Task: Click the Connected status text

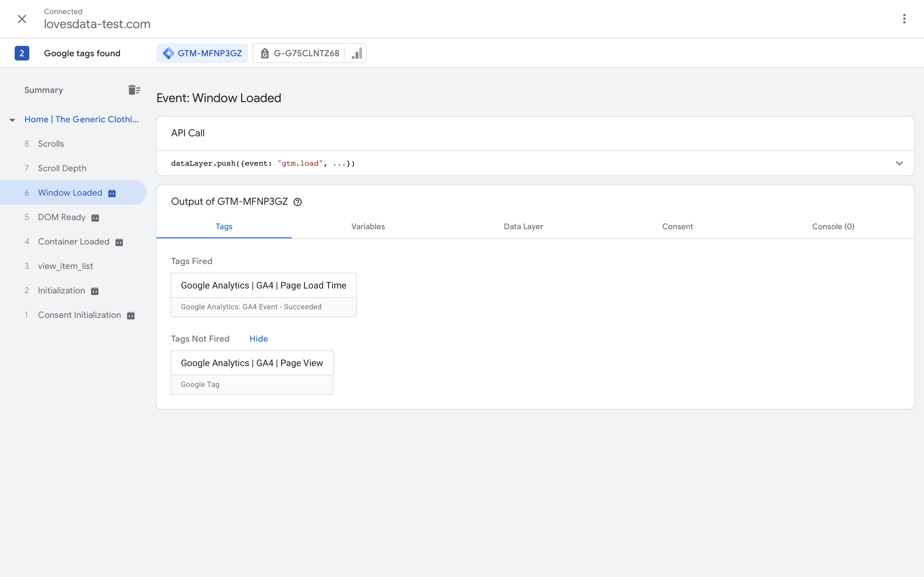Action: coord(63,11)
